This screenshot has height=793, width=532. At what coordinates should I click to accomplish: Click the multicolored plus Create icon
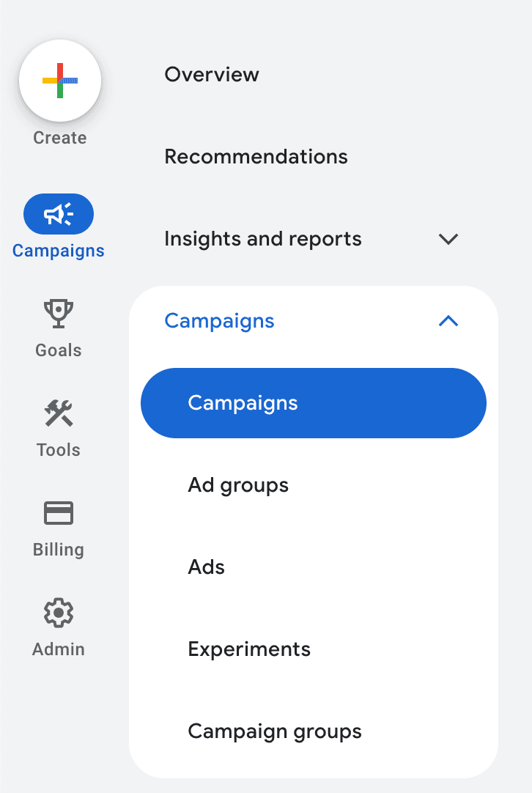click(x=60, y=80)
